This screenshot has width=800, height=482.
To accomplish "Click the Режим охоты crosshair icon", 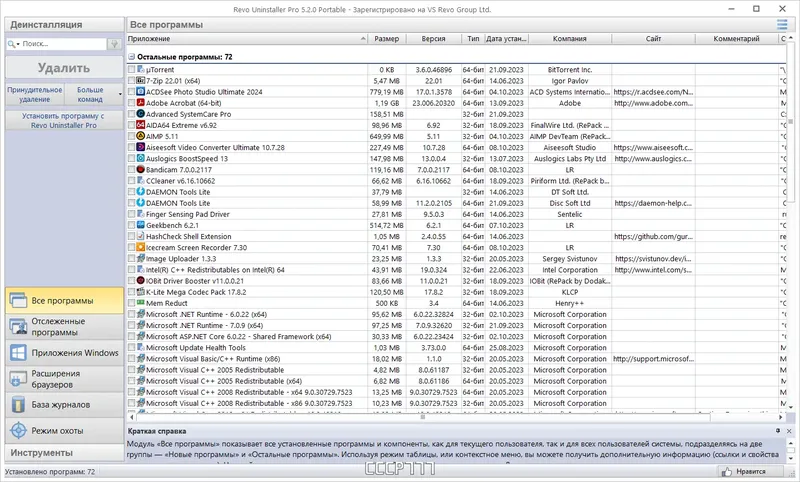I will pyautogui.click(x=18, y=430).
